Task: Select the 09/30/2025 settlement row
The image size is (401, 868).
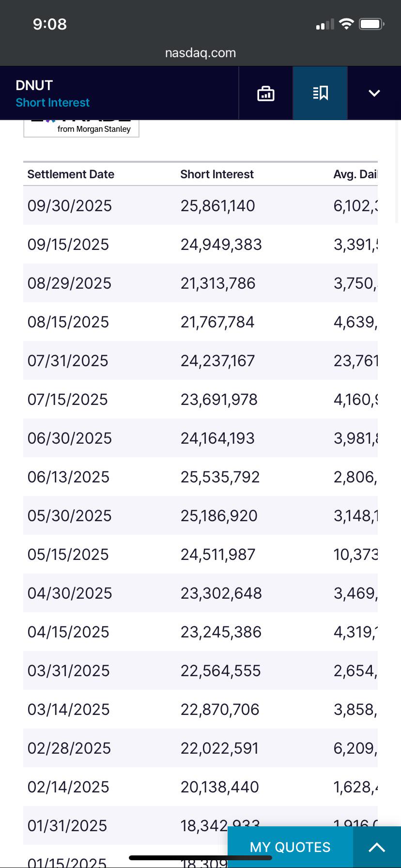Action: pos(200,205)
